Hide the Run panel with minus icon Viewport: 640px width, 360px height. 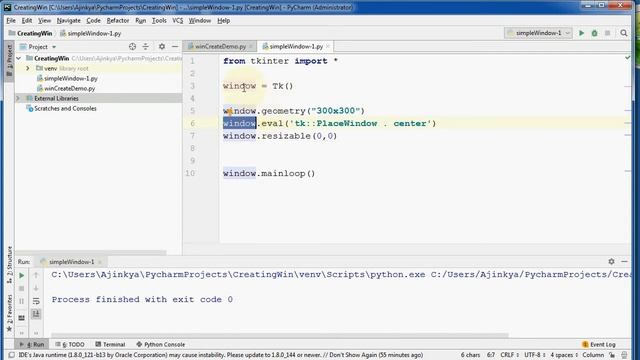[x=624, y=261]
